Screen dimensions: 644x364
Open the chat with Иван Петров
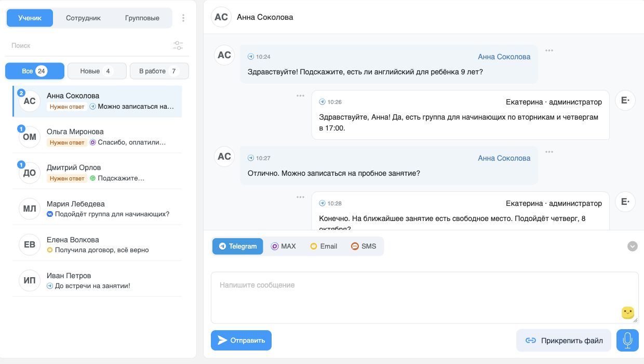(x=97, y=281)
